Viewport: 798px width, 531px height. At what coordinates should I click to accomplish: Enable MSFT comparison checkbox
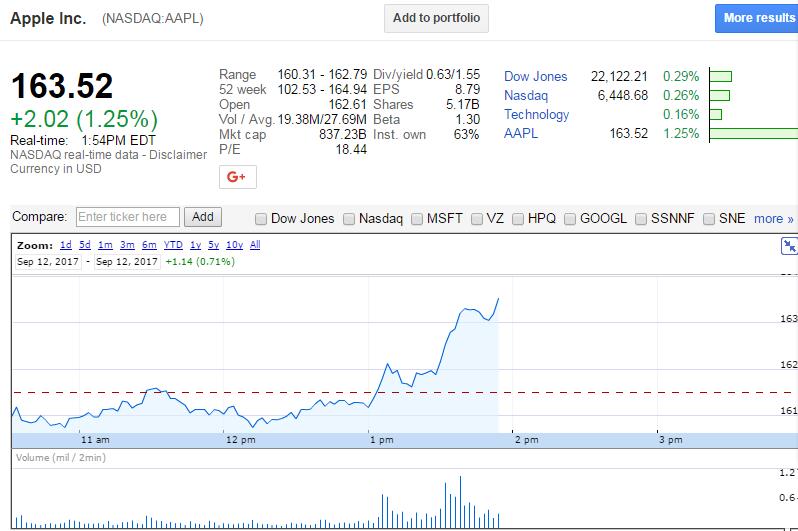point(417,219)
